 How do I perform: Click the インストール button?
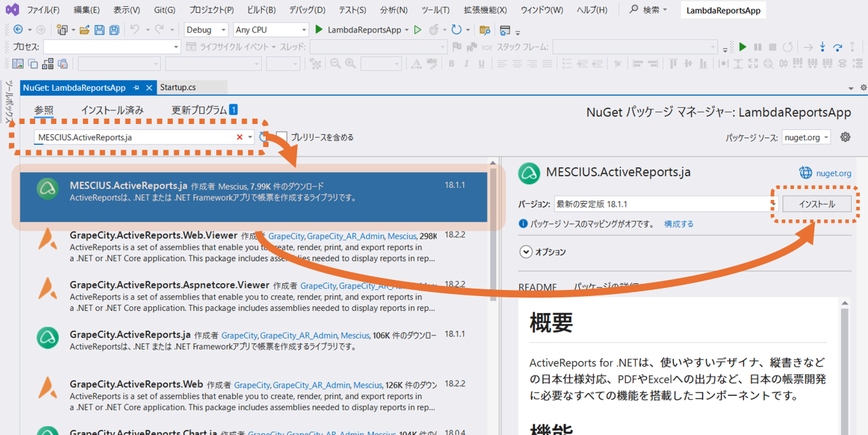(816, 204)
